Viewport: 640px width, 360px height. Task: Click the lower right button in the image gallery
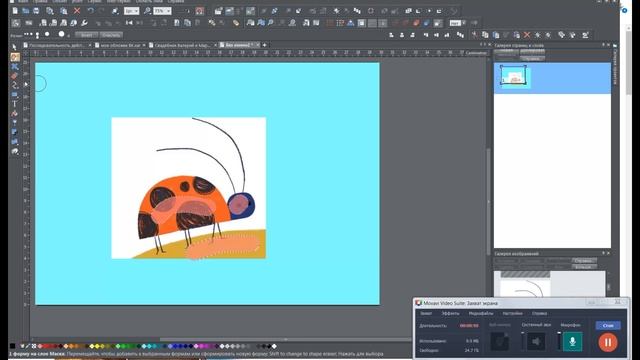[x=584, y=267]
